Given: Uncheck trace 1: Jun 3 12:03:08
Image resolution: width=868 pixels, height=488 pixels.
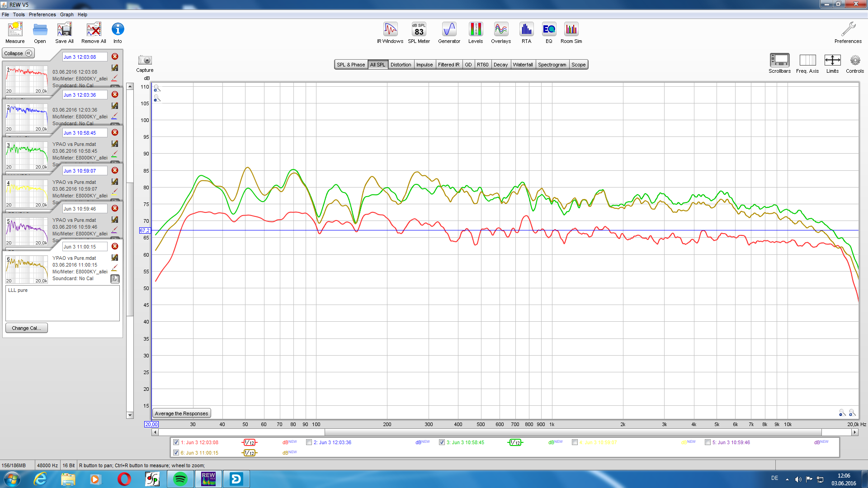Looking at the screenshot, I should coord(176,442).
